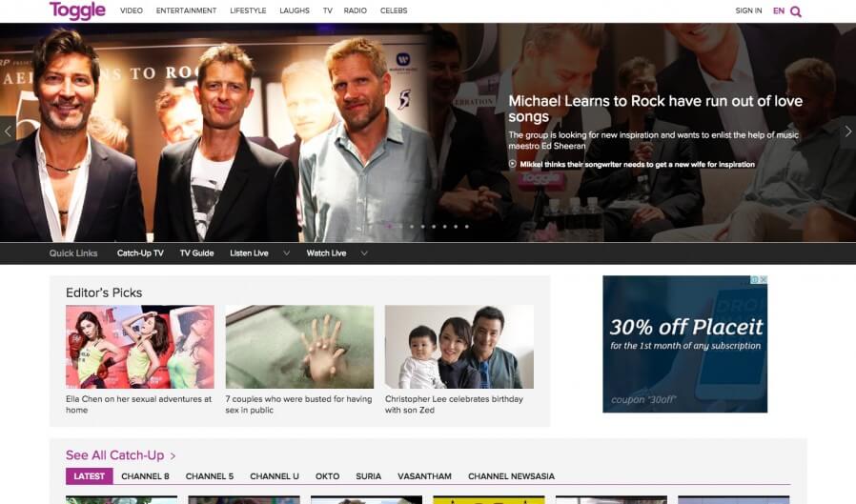Open Ella Chen thumbnail image
Screen dimensions: 856x504
pos(140,347)
